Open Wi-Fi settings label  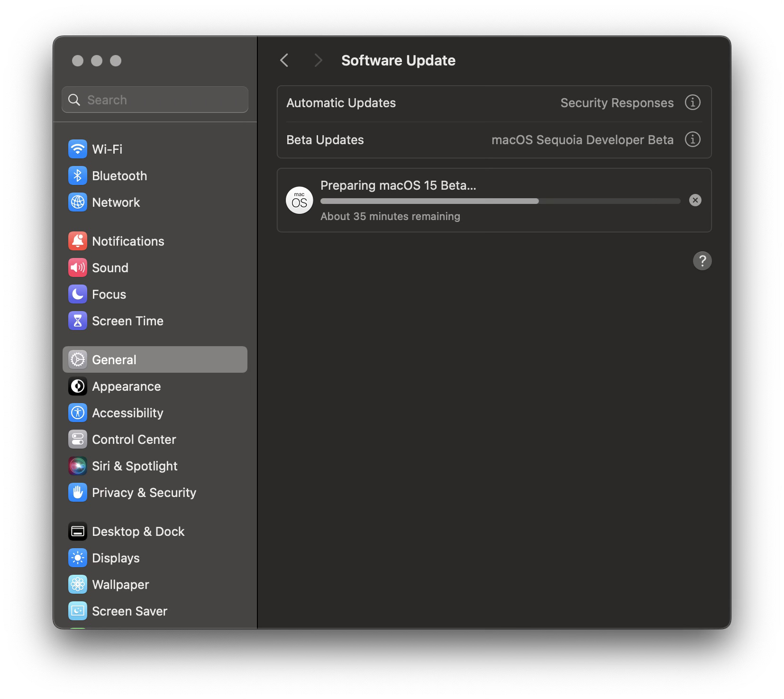107,149
